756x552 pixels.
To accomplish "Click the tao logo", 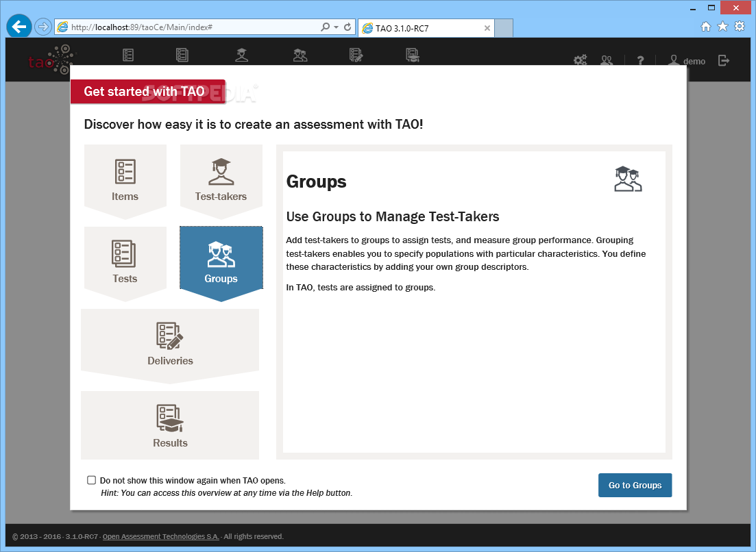I will coord(51,60).
